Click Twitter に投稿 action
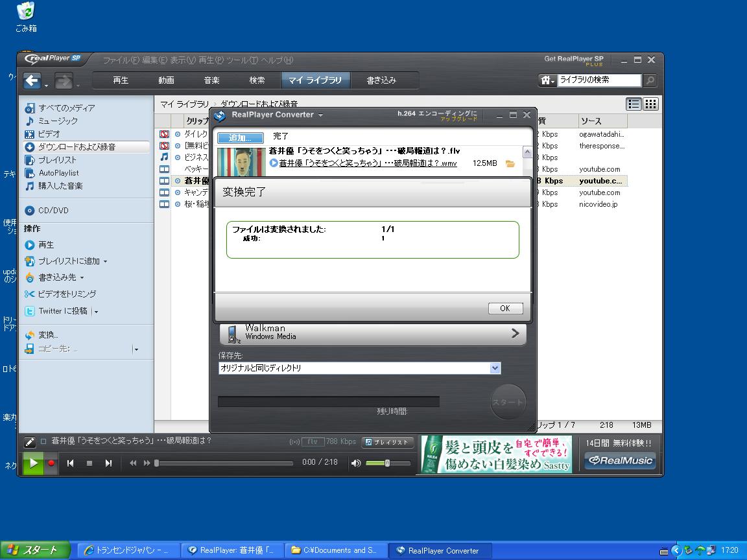The width and height of the screenshot is (747, 560). 63,311
